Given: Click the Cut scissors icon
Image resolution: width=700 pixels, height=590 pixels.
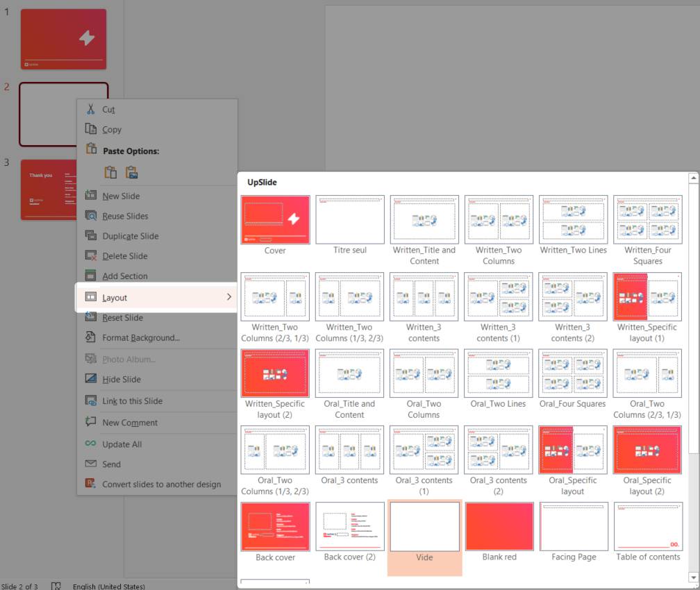Looking at the screenshot, I should tap(90, 109).
